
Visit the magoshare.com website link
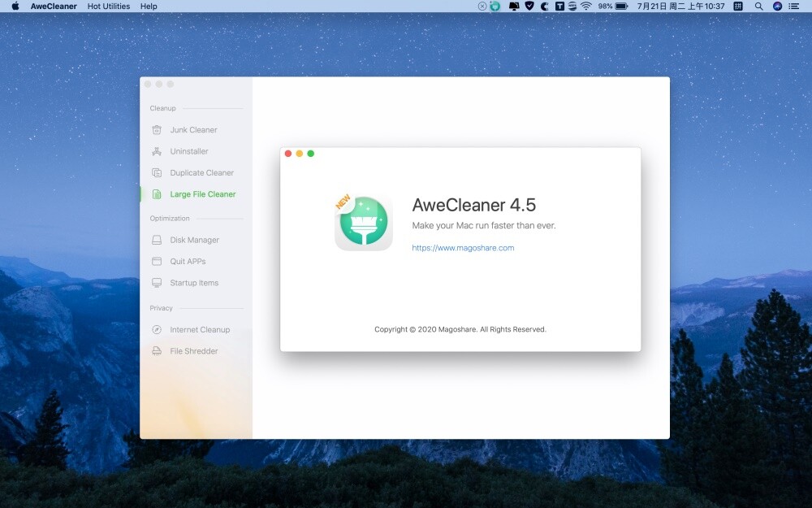(463, 248)
